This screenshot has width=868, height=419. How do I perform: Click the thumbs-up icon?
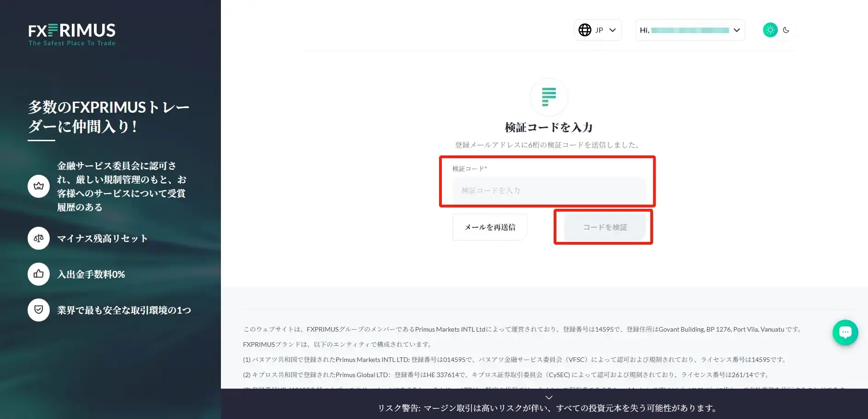click(39, 274)
